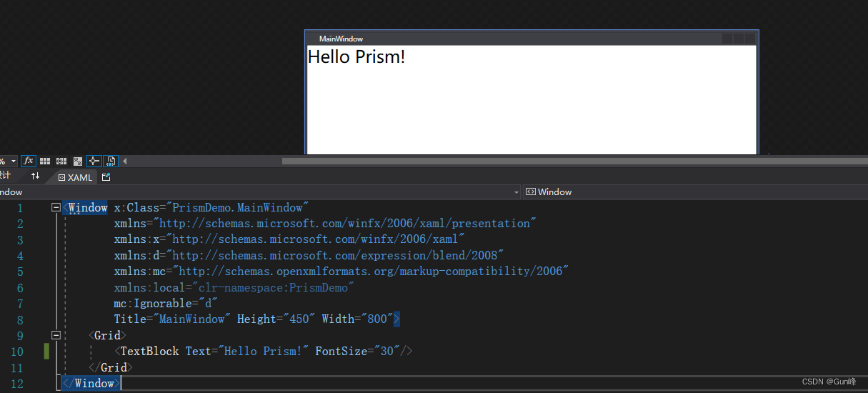Show the snap grid icon
Viewport: 868px width, 393px height.
coord(45,161)
